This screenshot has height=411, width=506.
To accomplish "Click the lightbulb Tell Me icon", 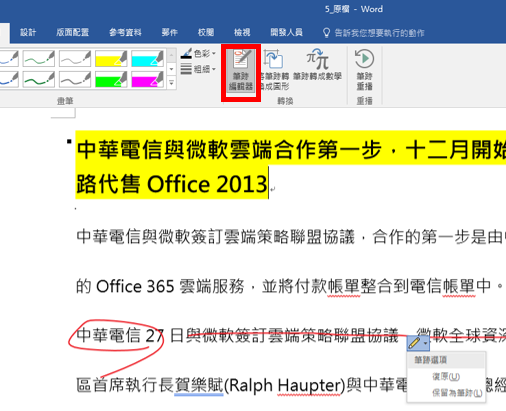I will 326,33.
